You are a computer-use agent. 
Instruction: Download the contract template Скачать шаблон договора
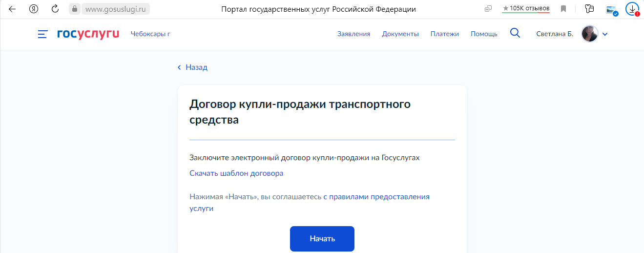pyautogui.click(x=236, y=173)
